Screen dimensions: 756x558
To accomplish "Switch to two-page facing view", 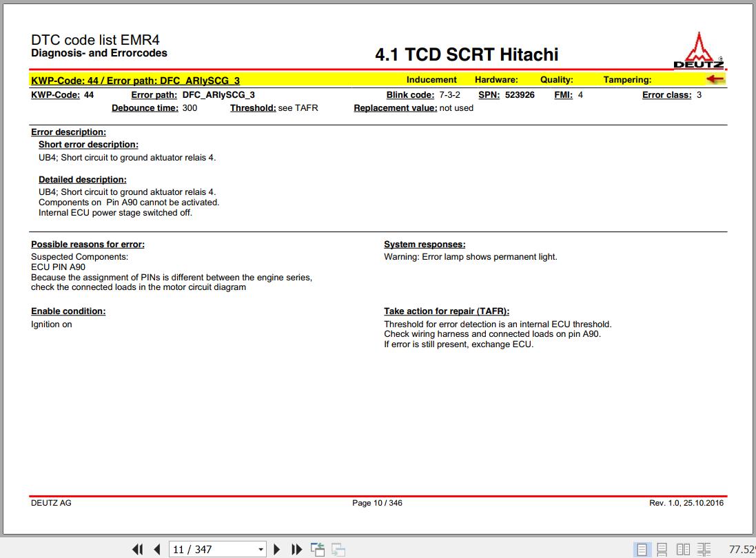I will coord(683,549).
